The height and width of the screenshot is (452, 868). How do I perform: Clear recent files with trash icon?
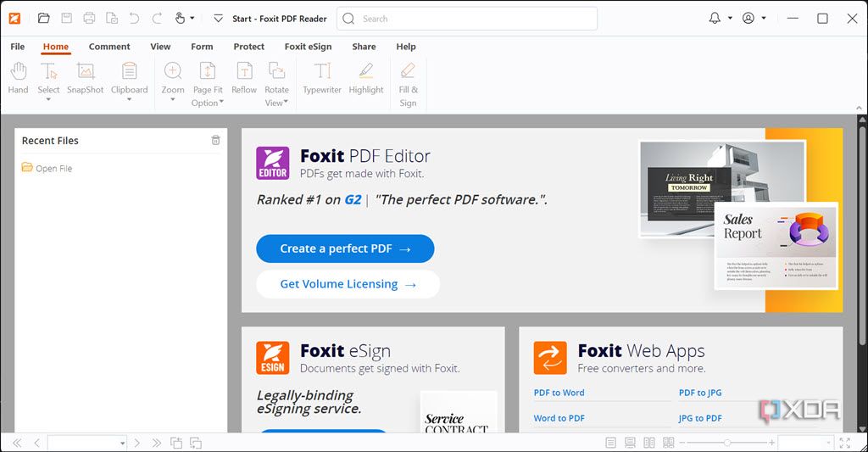pyautogui.click(x=216, y=140)
